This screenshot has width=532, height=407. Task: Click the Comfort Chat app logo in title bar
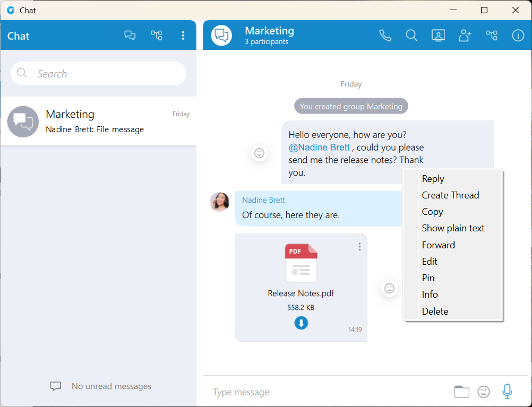tap(11, 10)
